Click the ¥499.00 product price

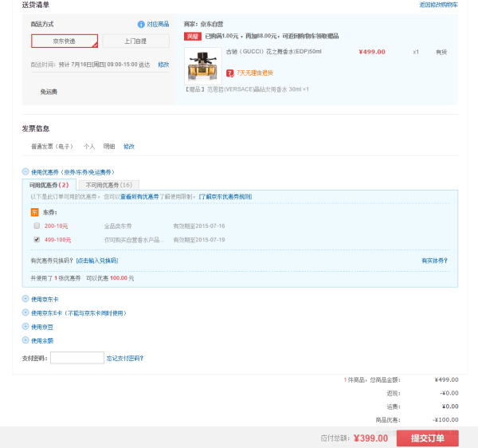click(x=372, y=52)
